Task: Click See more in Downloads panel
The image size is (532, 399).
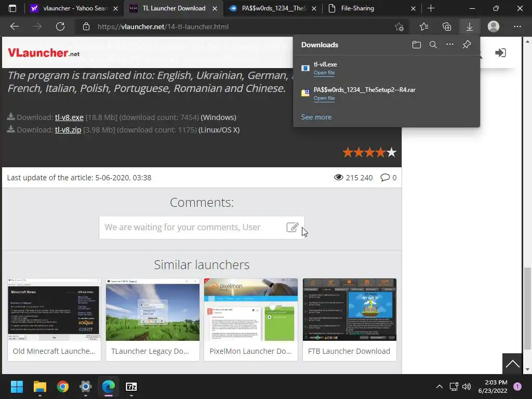Action: (x=316, y=117)
